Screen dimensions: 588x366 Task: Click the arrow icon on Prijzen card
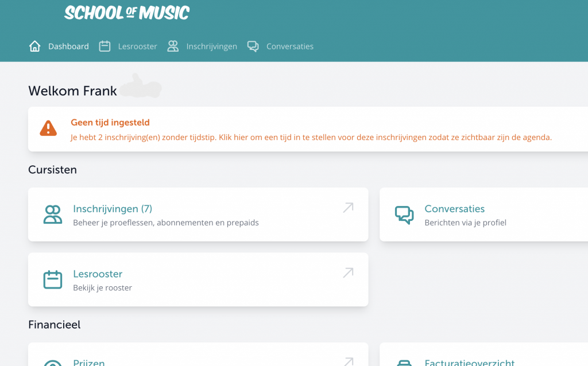pos(348,361)
